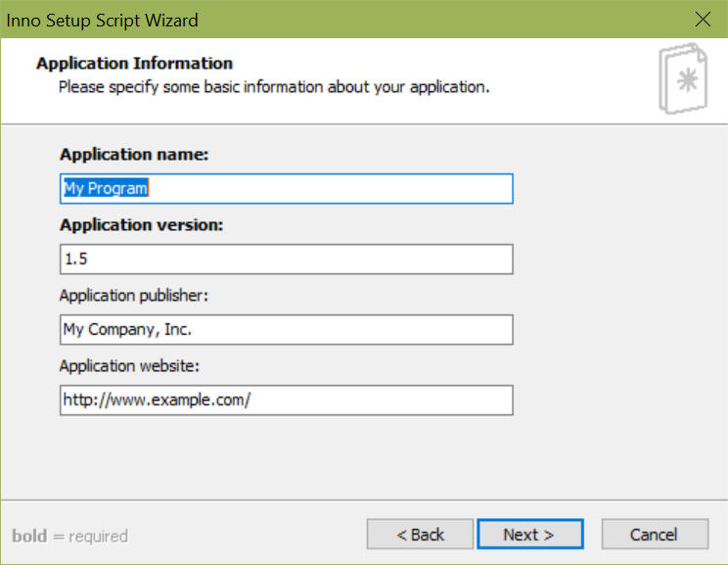Image resolution: width=728 pixels, height=565 pixels.
Task: Place the cursor after the '1.5' version number
Action: [x=89, y=259]
